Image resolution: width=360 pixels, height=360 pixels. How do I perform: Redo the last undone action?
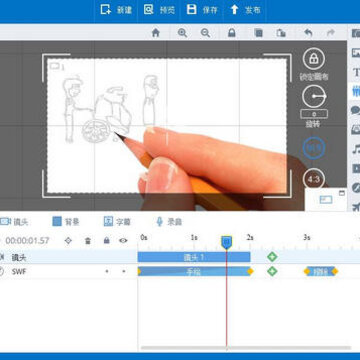[331, 33]
